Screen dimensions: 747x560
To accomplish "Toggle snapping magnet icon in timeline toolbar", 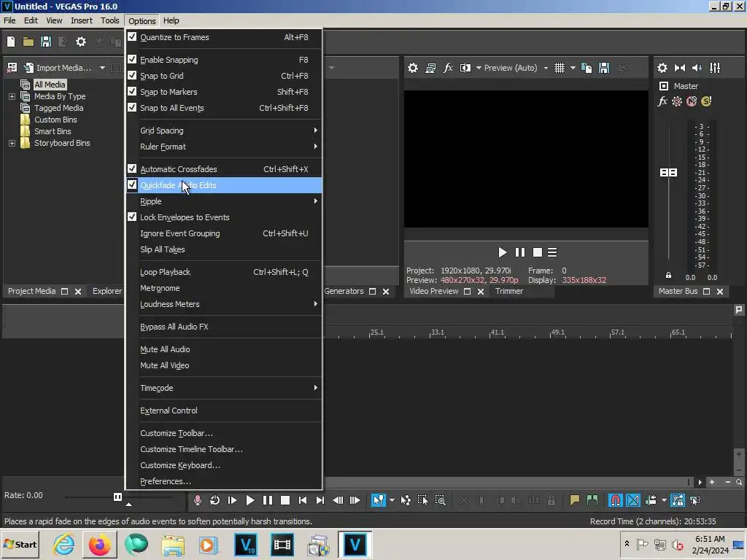I will click(x=615, y=500).
